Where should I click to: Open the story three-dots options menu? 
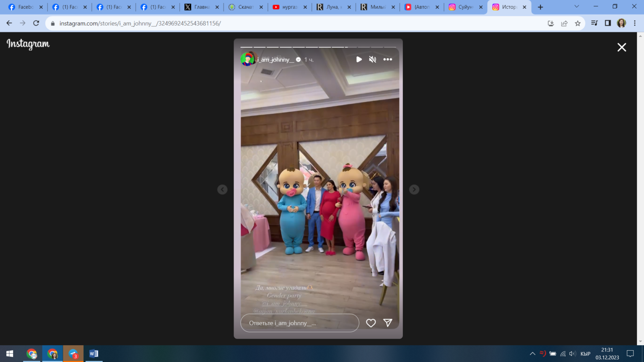[388, 59]
